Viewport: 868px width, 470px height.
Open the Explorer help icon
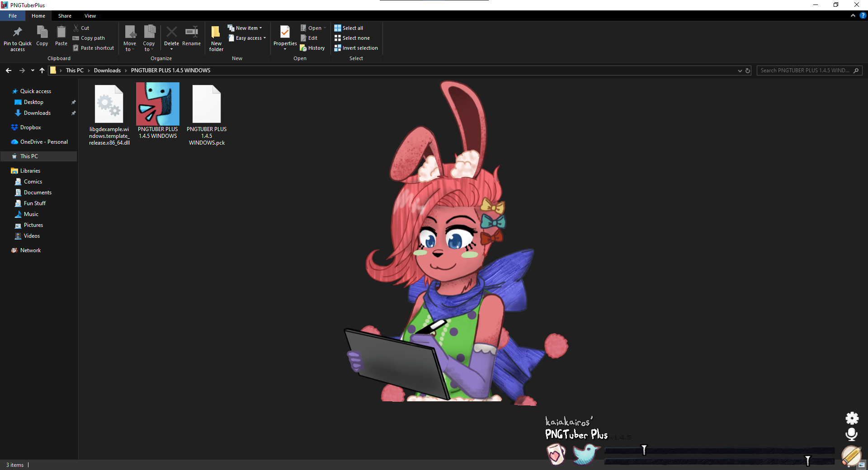pyautogui.click(x=863, y=15)
